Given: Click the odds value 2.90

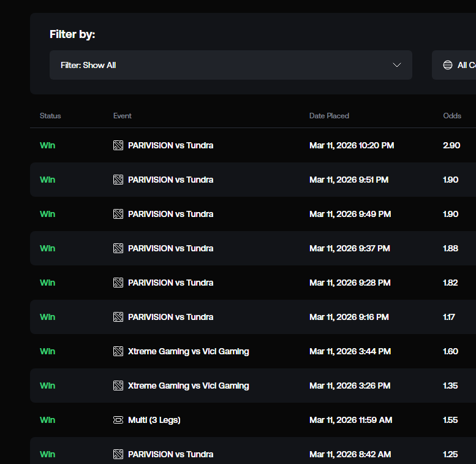Looking at the screenshot, I should coord(451,145).
